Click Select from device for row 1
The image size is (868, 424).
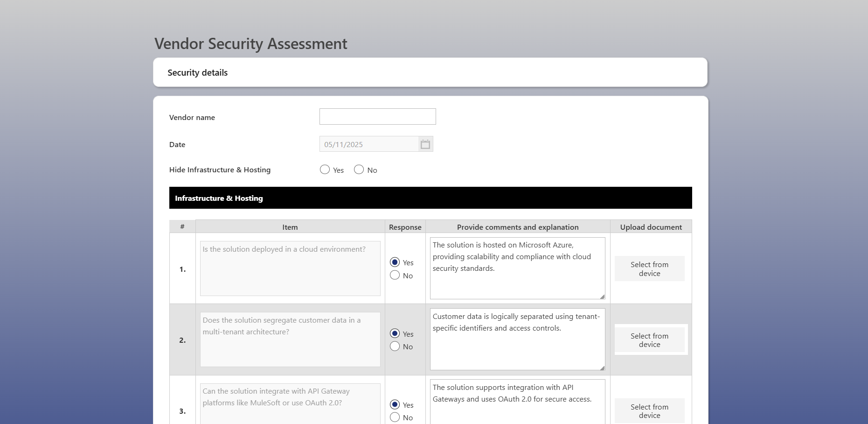click(649, 269)
